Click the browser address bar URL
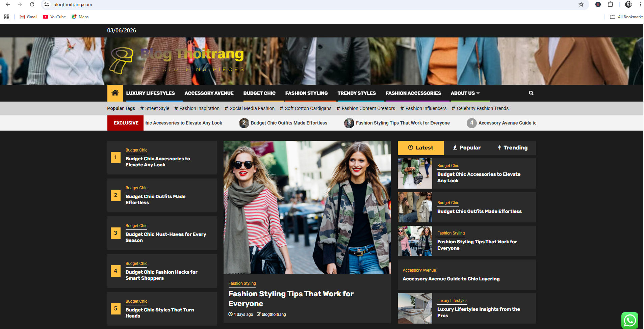Image resolution: width=644 pixels, height=329 pixels. tap(73, 4)
